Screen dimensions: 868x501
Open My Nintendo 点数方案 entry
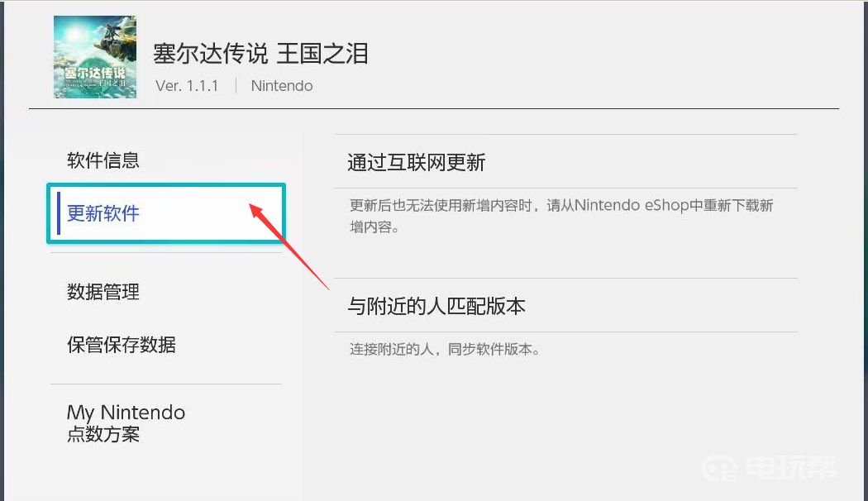126,423
